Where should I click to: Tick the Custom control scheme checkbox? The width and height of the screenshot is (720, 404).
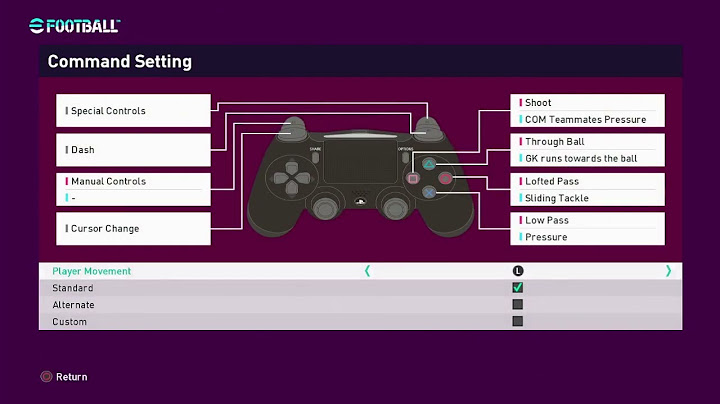click(518, 321)
